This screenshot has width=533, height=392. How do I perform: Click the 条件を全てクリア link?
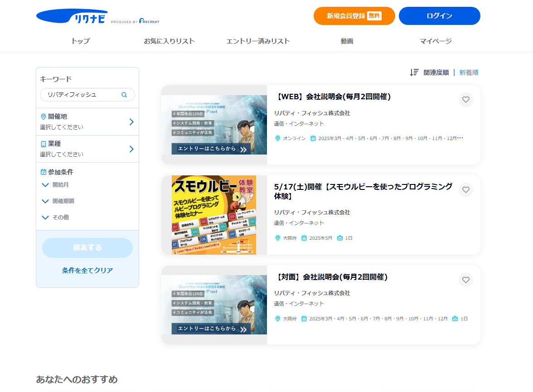pyautogui.click(x=87, y=271)
